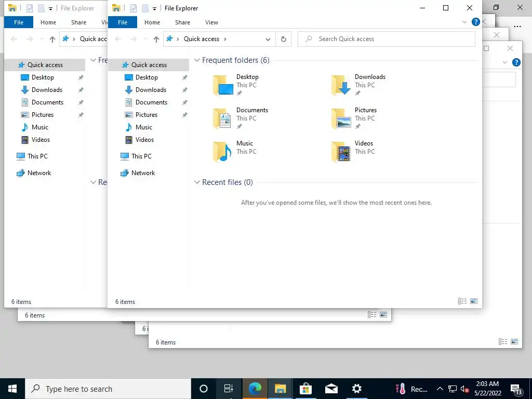532x399 pixels.
Task: Click Task View button on taskbar
Action: (x=229, y=389)
